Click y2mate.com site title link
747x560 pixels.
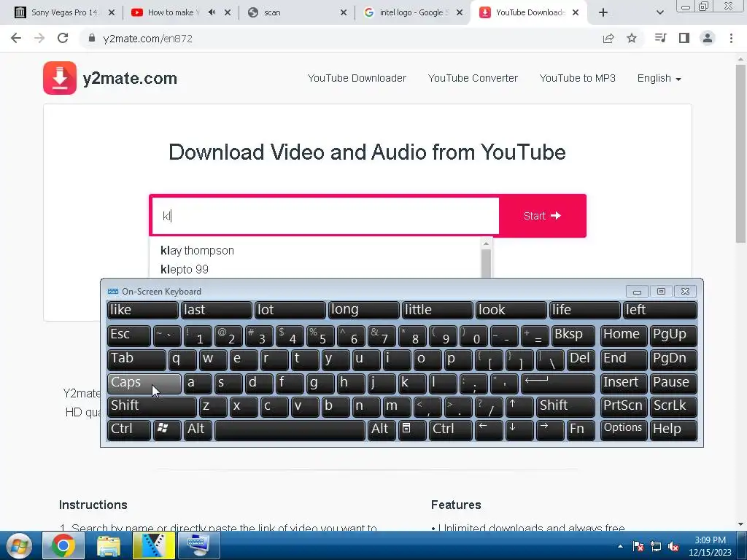130,78
